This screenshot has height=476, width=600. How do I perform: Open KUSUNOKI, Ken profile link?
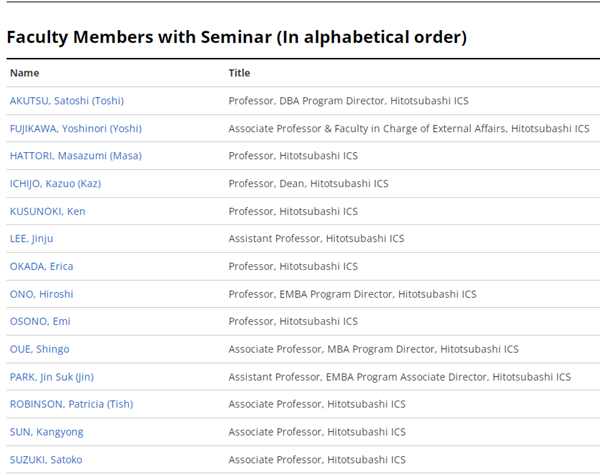pos(47,212)
